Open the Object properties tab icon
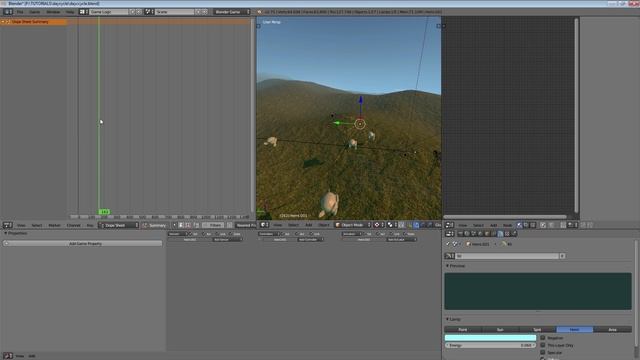The height and width of the screenshot is (360, 640). [487, 234]
